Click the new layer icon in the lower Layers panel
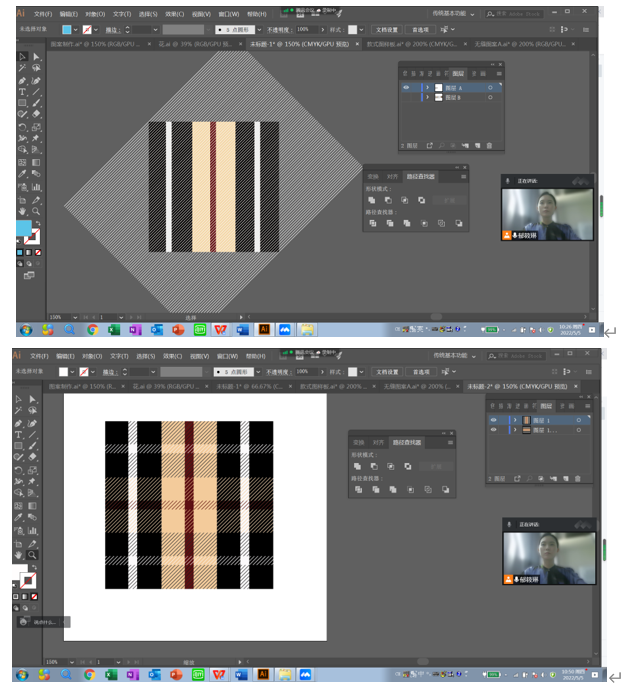640x692 pixels. point(565,478)
